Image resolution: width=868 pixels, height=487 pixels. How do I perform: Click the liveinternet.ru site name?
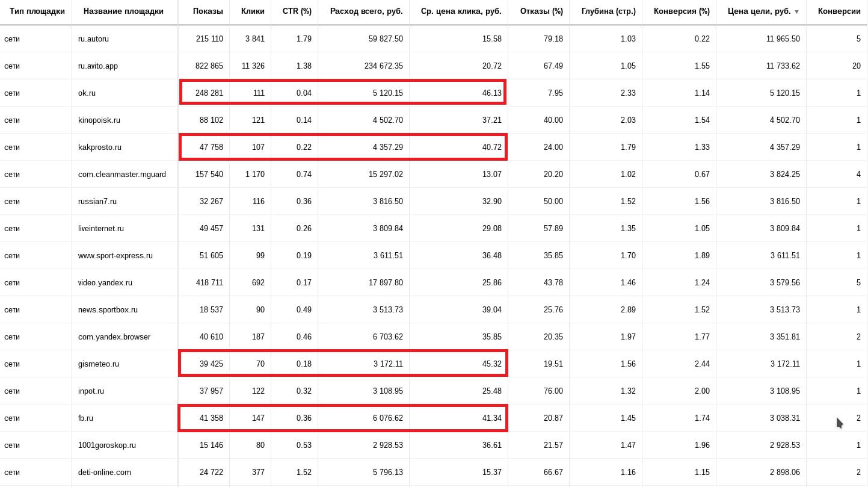(101, 228)
